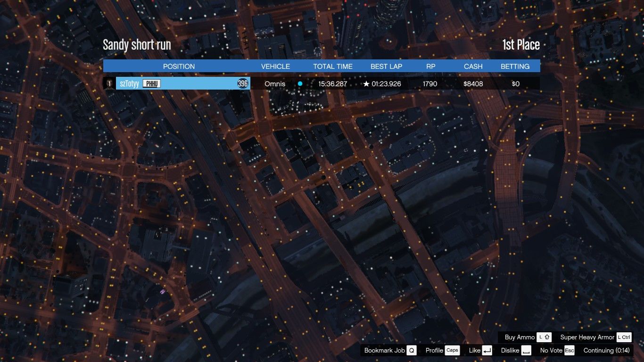Click the L Shift key icon for Buy Ammo
This screenshot has height=362, width=644.
[x=544, y=337]
